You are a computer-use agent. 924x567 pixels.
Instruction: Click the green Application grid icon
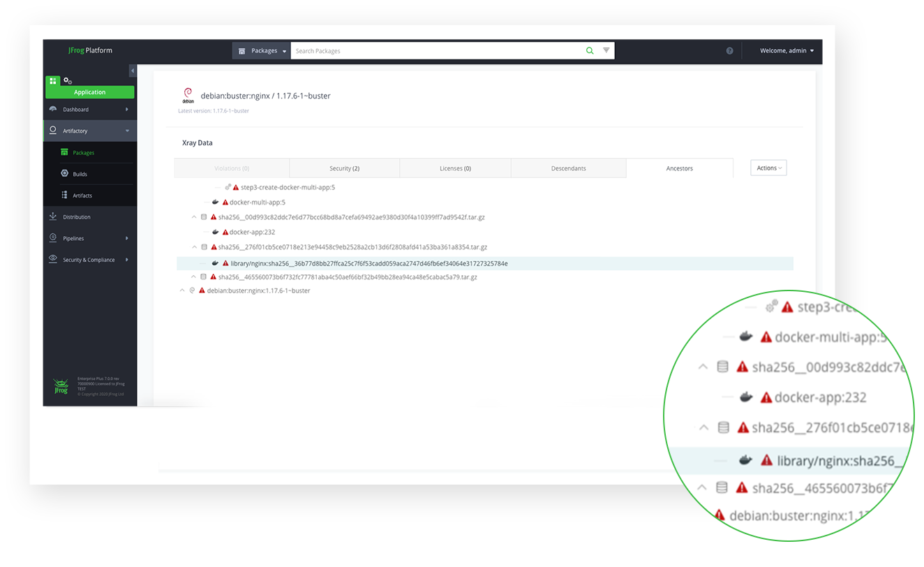[53, 81]
